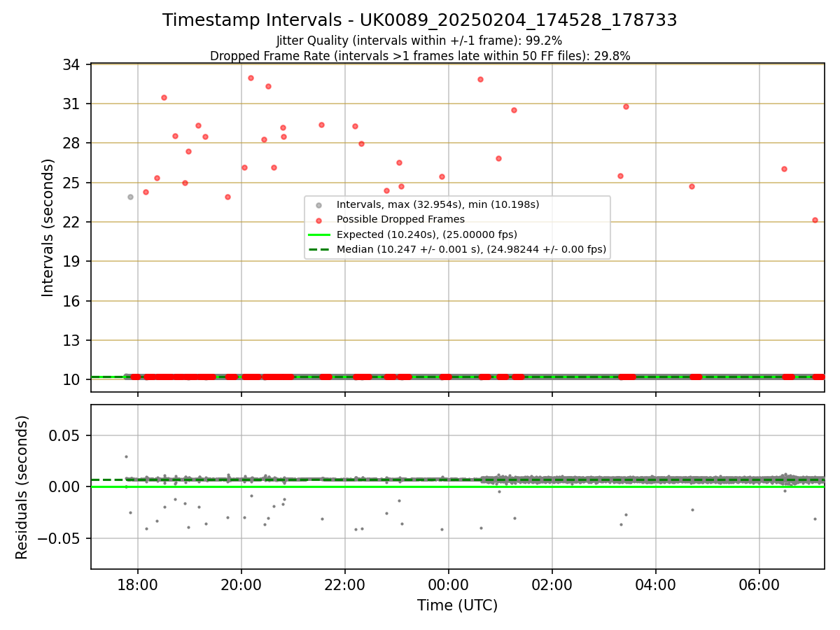Click the 'Time (UTC)' x-axis label
The width and height of the screenshot is (840, 630).
[x=458, y=605]
